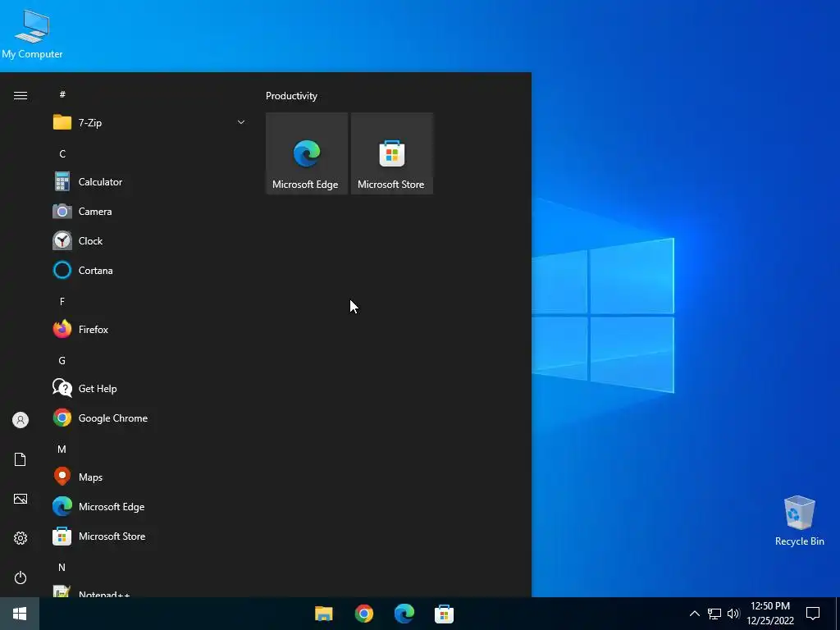
Task: Click the Show desktop strip at taskbar edge
Action: tap(838, 614)
